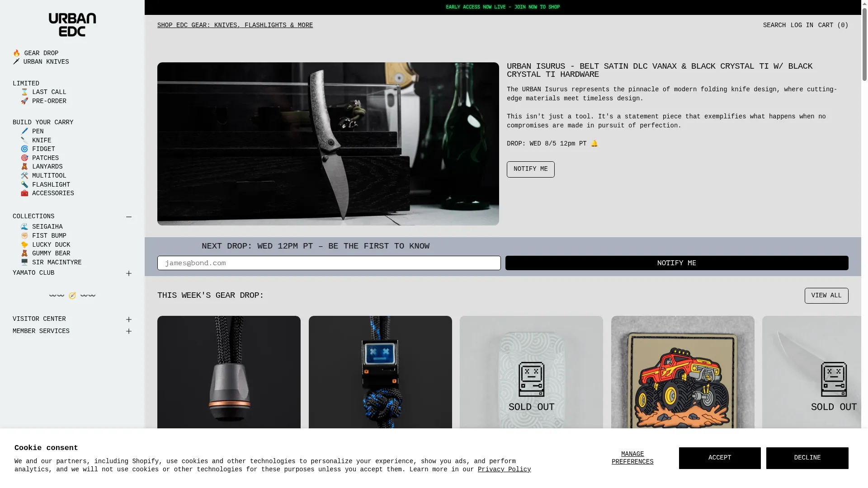This screenshot has height=488, width=868.
Task: Accept cookies in consent banner
Action: click(x=719, y=458)
